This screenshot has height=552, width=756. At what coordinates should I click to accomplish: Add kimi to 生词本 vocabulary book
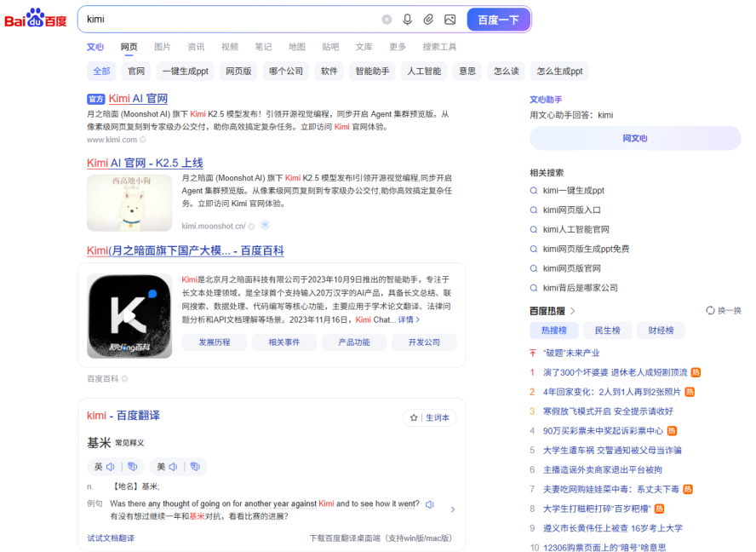[x=430, y=417]
